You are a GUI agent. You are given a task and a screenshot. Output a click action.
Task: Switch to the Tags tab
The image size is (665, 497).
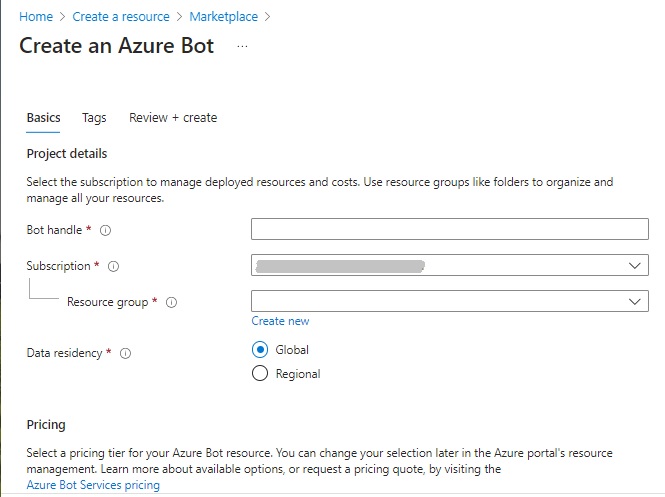[94, 118]
